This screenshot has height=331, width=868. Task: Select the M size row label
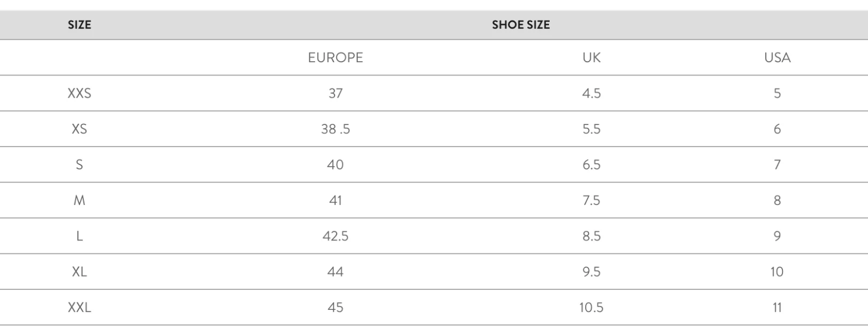click(79, 200)
